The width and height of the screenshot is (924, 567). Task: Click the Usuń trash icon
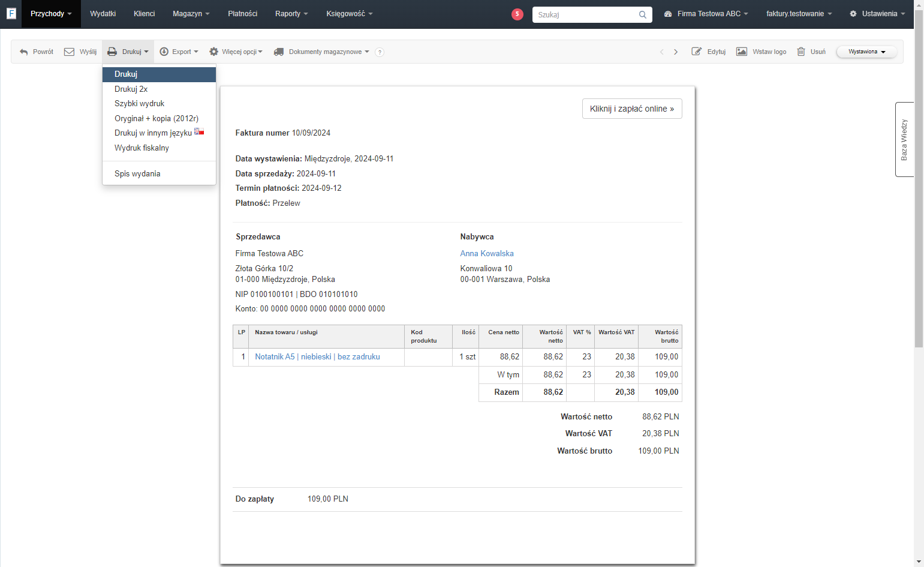click(801, 52)
